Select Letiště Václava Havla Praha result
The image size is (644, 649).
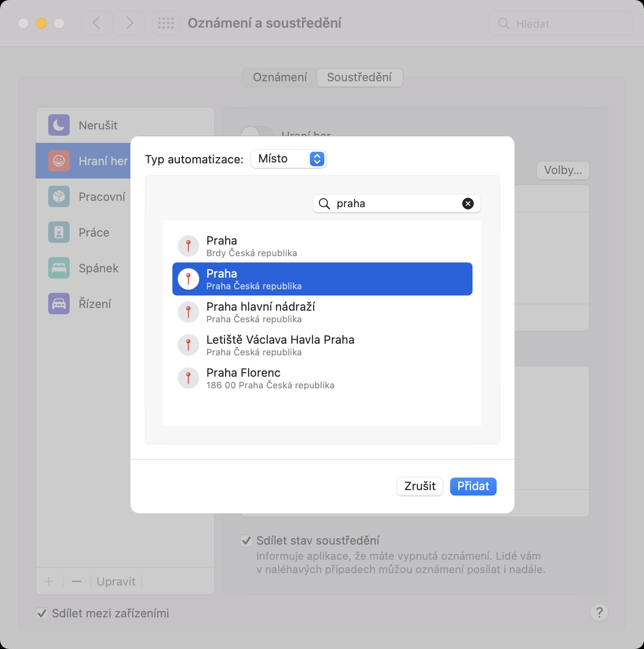(322, 345)
